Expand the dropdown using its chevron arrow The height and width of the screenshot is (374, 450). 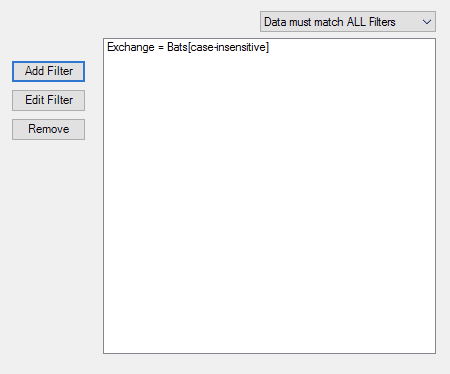pyautogui.click(x=427, y=22)
